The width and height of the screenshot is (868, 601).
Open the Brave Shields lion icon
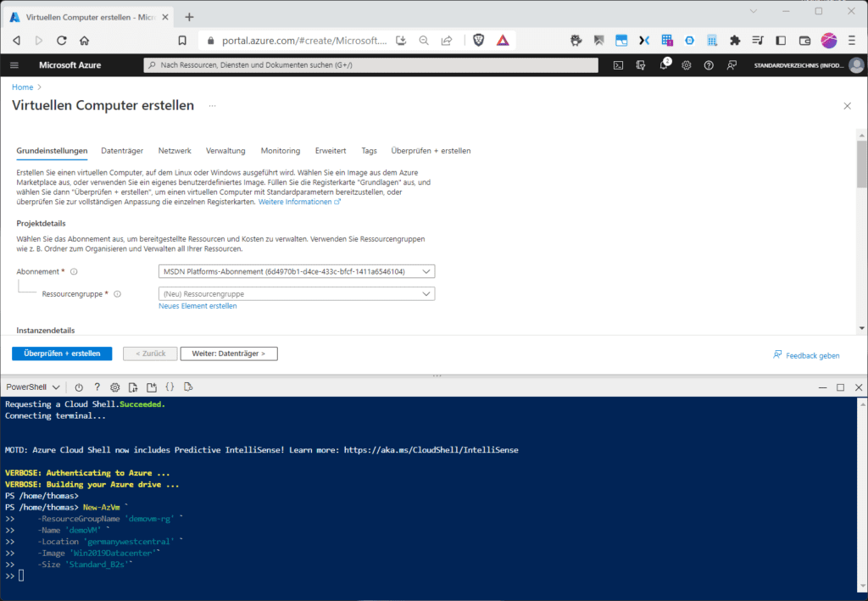tap(479, 40)
